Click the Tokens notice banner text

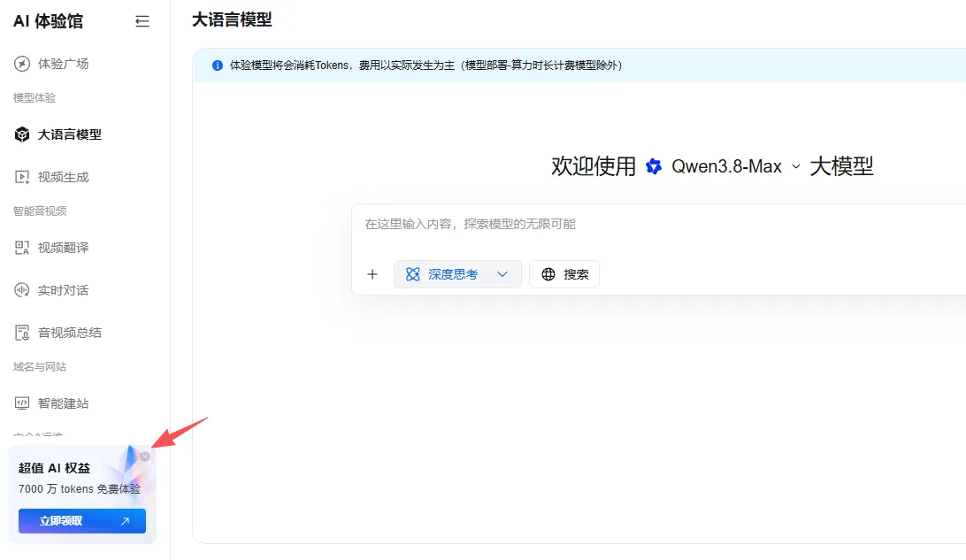pos(425,65)
